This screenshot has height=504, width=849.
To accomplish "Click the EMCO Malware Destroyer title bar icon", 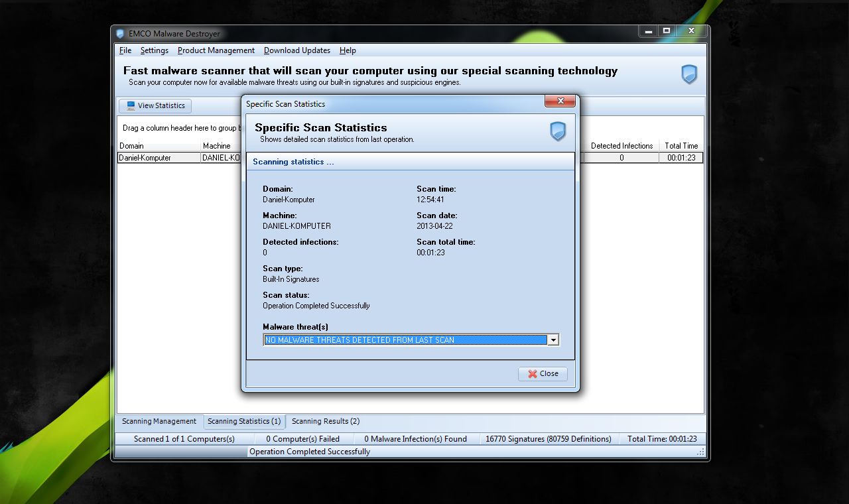I will click(x=120, y=34).
